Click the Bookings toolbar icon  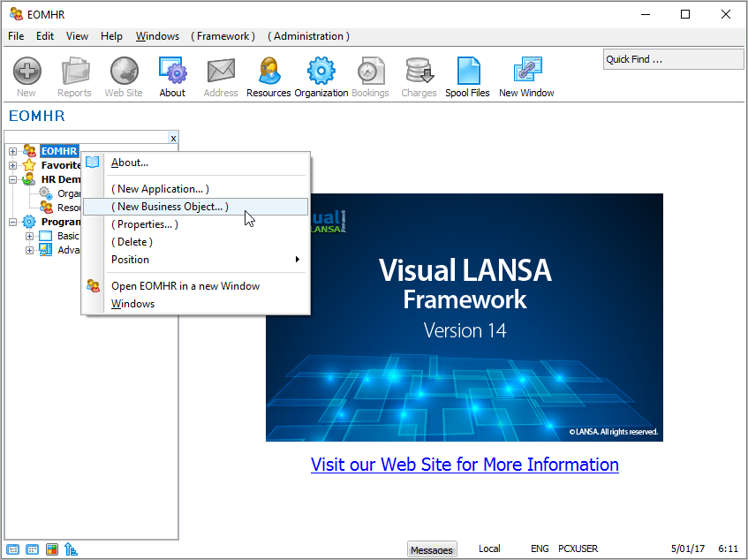click(371, 71)
